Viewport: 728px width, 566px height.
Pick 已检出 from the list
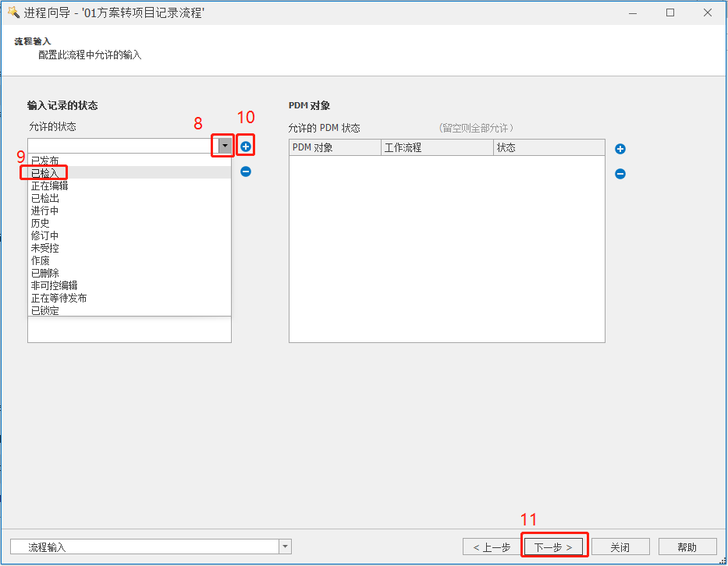[44, 198]
